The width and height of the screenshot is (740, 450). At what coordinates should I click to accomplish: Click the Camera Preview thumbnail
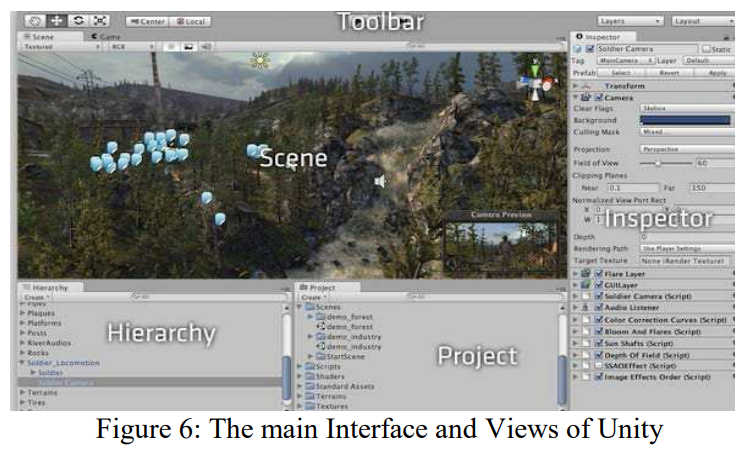click(501, 247)
